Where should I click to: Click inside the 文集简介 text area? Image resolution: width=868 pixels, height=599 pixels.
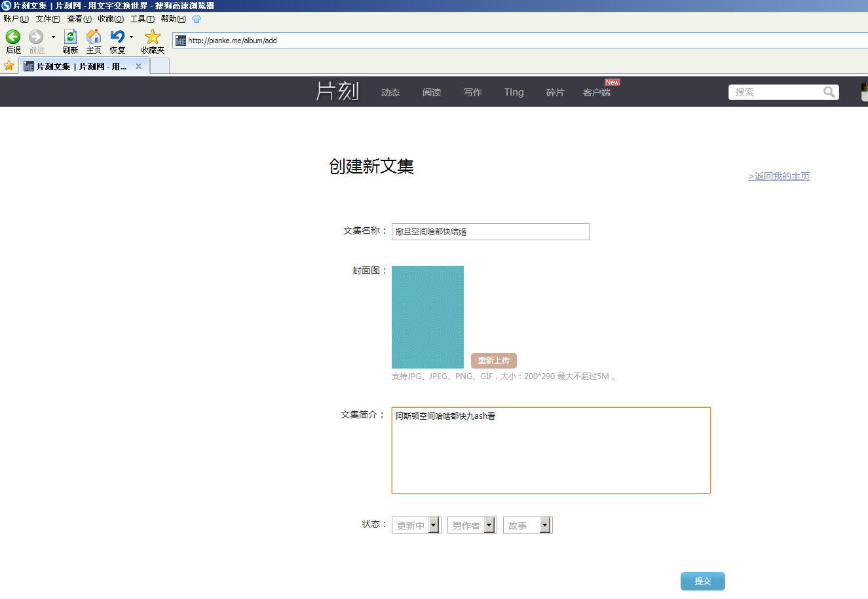551,450
